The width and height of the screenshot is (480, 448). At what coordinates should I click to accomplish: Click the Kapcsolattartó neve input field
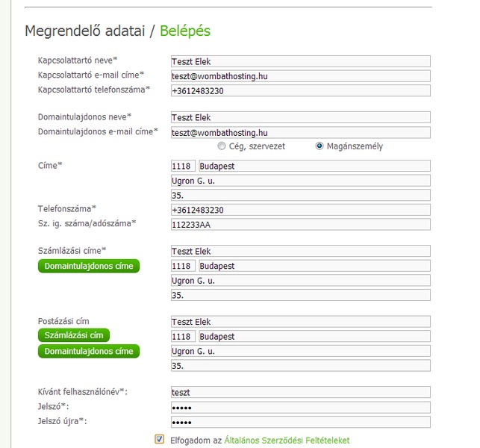[x=300, y=61]
